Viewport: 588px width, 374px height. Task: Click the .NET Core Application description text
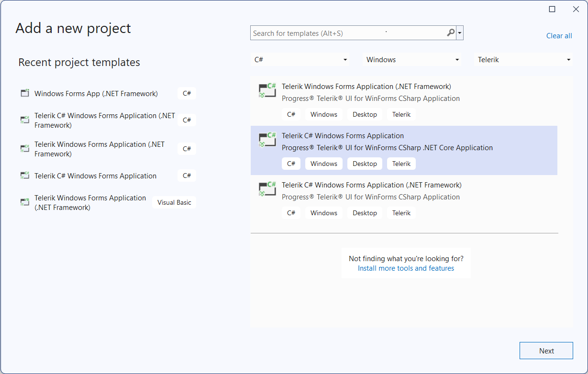tap(387, 148)
